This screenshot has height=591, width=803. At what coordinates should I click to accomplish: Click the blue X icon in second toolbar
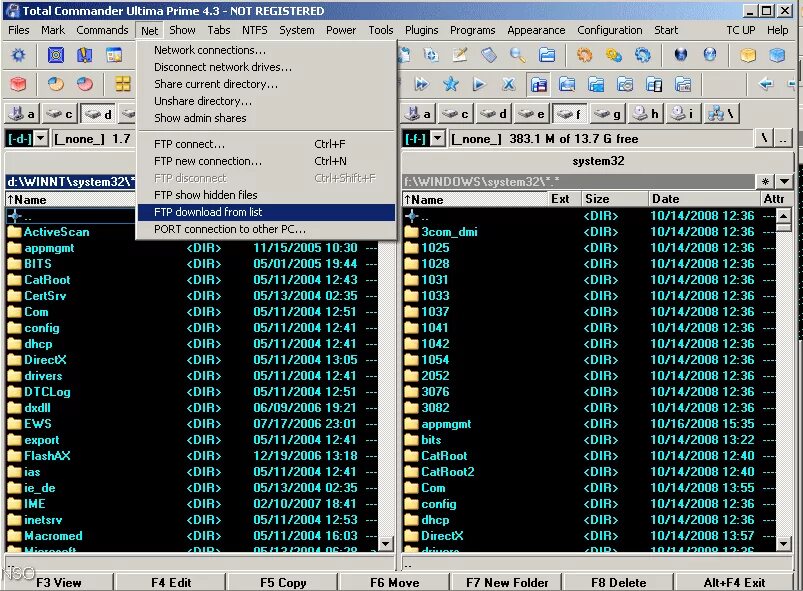509,84
